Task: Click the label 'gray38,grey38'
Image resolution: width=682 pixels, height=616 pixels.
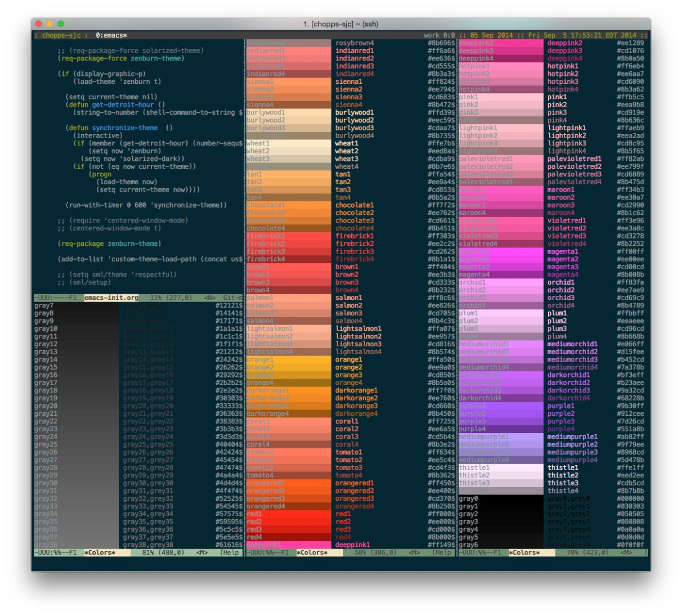Action: (x=148, y=545)
